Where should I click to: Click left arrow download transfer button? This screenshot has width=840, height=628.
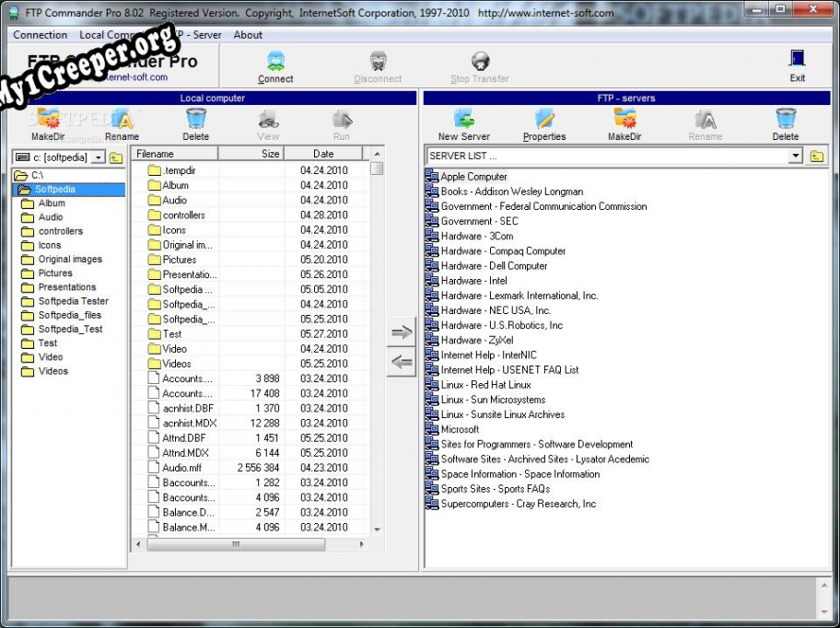click(402, 362)
